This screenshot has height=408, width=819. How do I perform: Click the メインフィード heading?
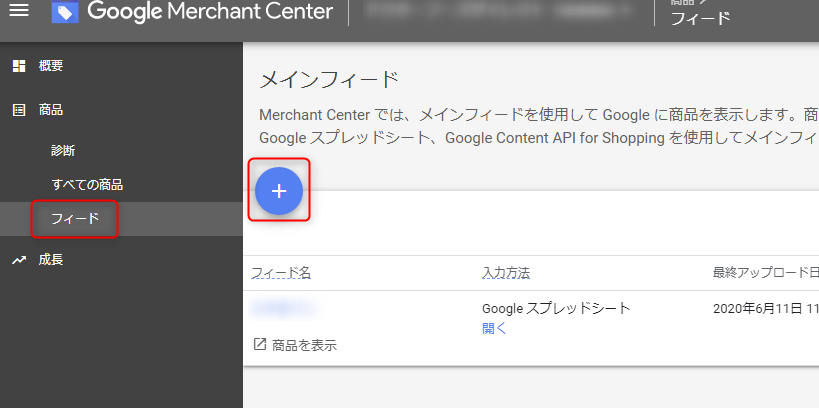click(329, 80)
